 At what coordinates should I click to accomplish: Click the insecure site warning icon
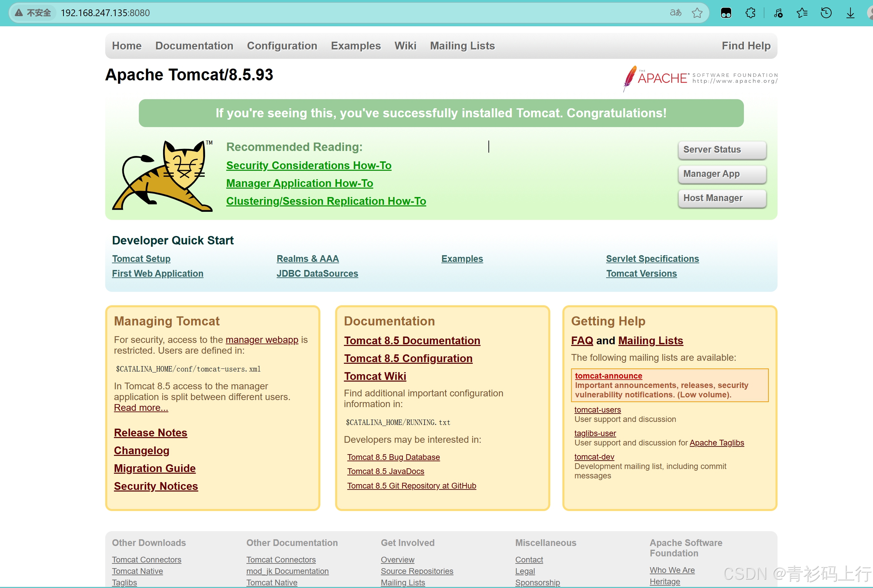click(x=19, y=13)
